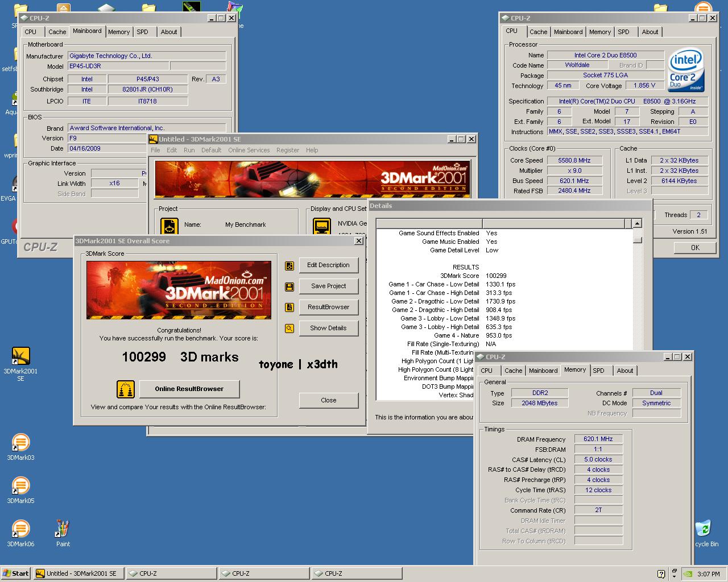Switch to Mainboard tab in Processor CPU-Z window
The height and width of the screenshot is (582, 728).
pyautogui.click(x=568, y=32)
